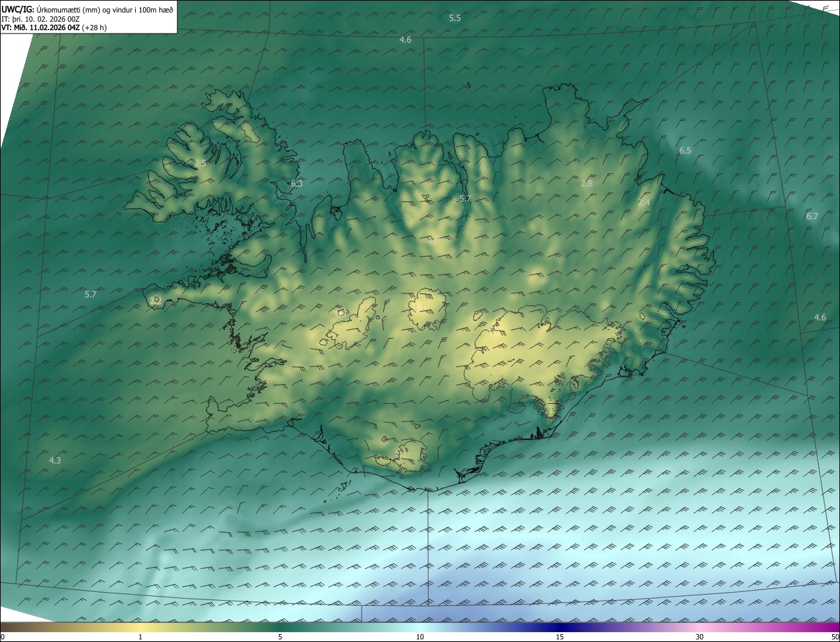Click the colorbar tick label 1
Screen dimensions: 840x642
click(x=140, y=637)
